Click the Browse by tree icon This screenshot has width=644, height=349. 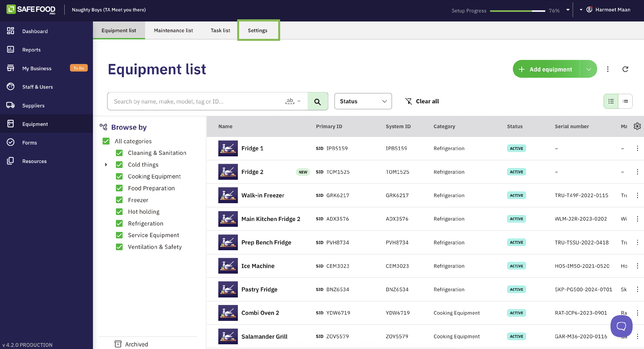coord(103,127)
